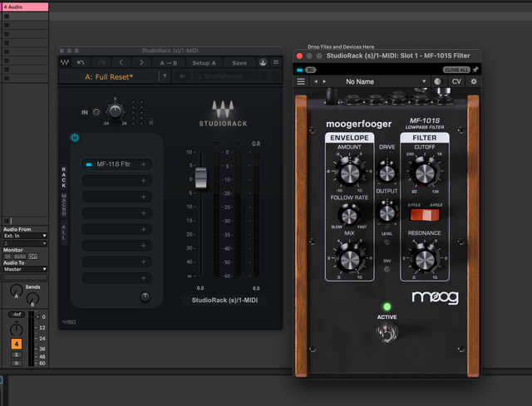Open the input channel 2 dropdown

[25, 243]
